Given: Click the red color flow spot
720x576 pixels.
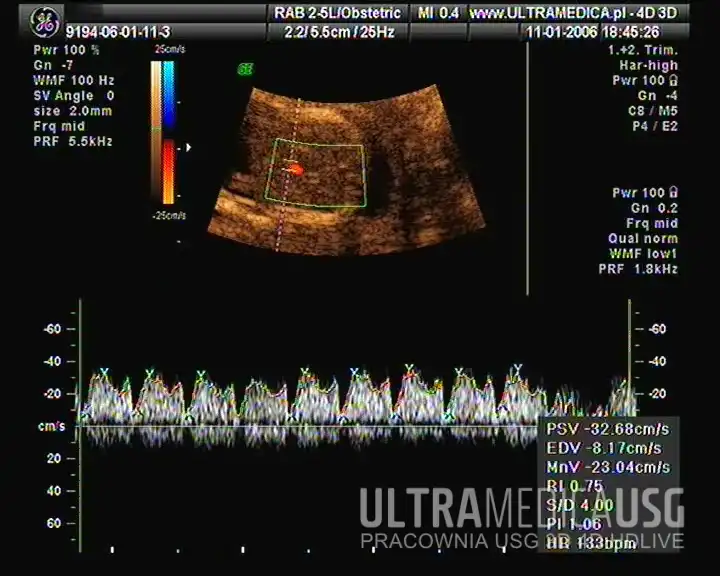Looking at the screenshot, I should tap(295, 170).
